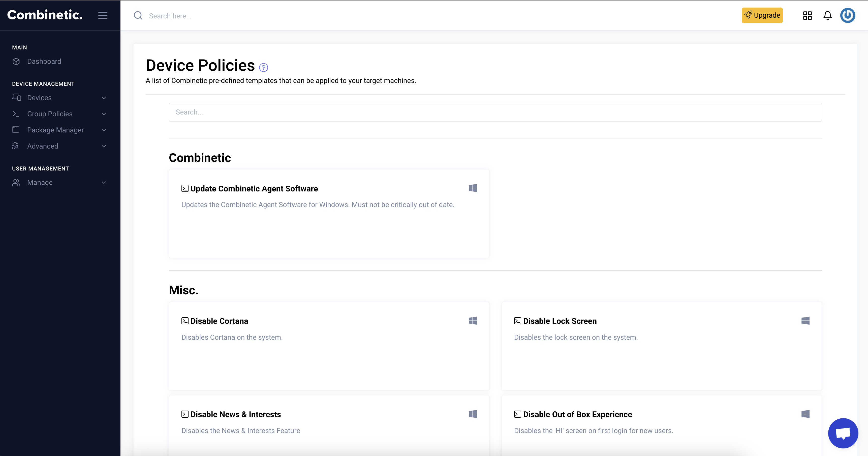This screenshot has height=456, width=868.
Task: Expand the Group Policies chevron
Action: (x=104, y=114)
